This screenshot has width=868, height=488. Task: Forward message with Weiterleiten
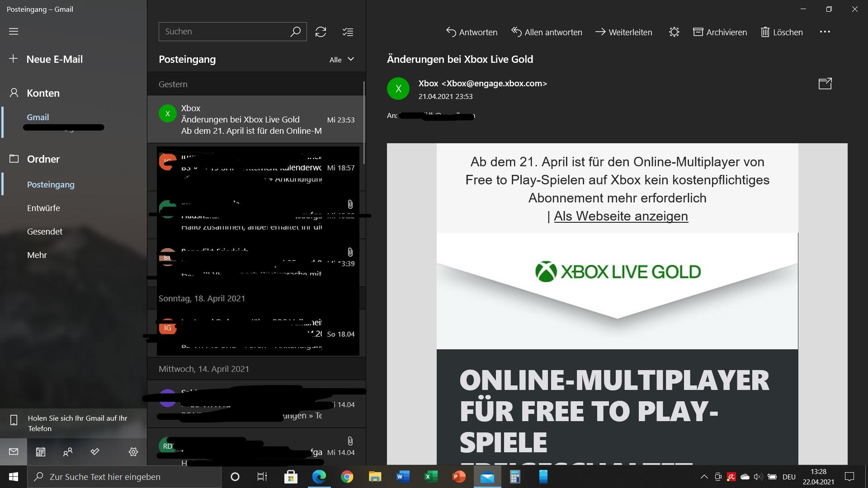(x=623, y=32)
